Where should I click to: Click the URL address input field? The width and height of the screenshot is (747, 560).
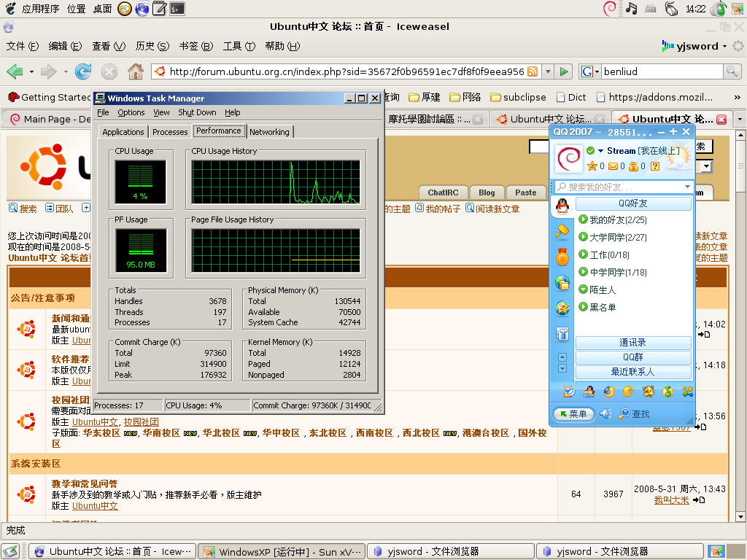pos(347,71)
